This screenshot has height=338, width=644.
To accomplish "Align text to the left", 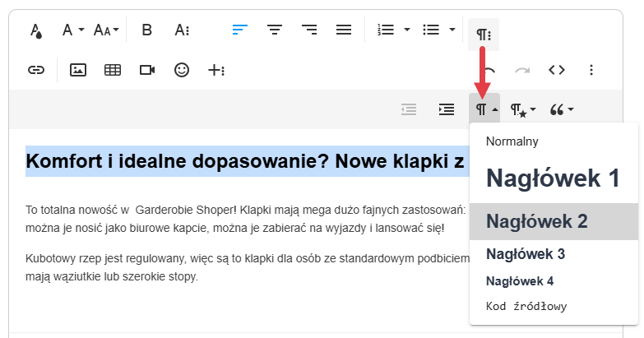I will click(x=240, y=30).
